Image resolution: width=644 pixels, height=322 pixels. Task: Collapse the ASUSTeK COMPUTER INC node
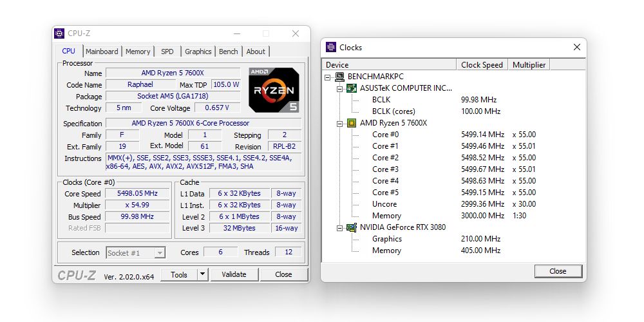[339, 88]
